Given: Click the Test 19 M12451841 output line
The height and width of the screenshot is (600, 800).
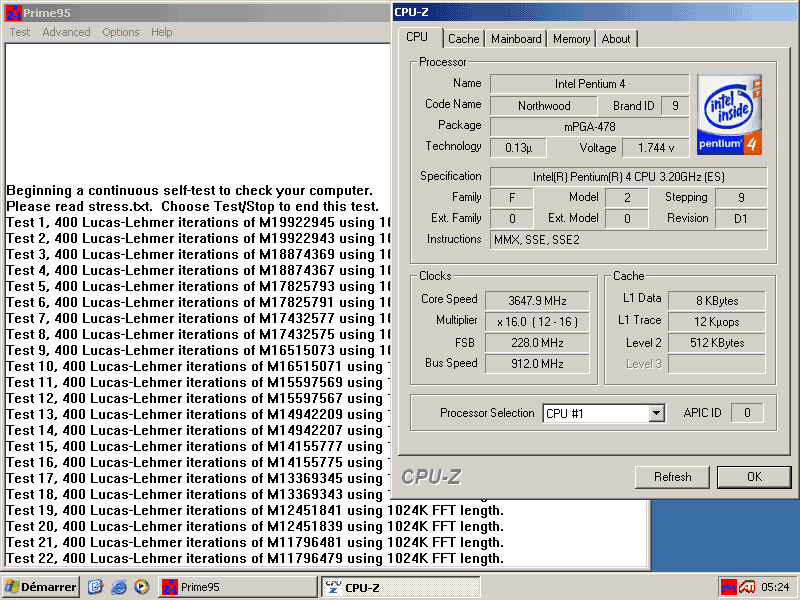Looking at the screenshot, I should pos(255,511).
